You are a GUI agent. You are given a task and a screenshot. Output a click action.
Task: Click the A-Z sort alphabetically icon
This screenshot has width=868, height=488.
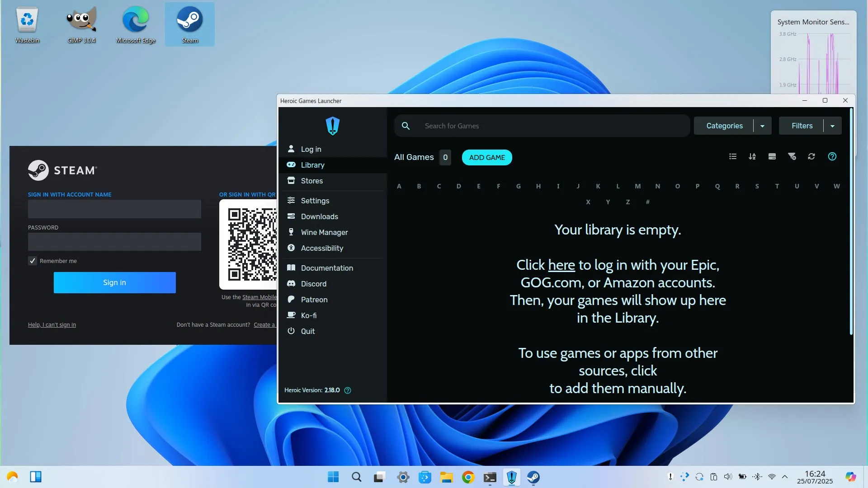point(752,156)
